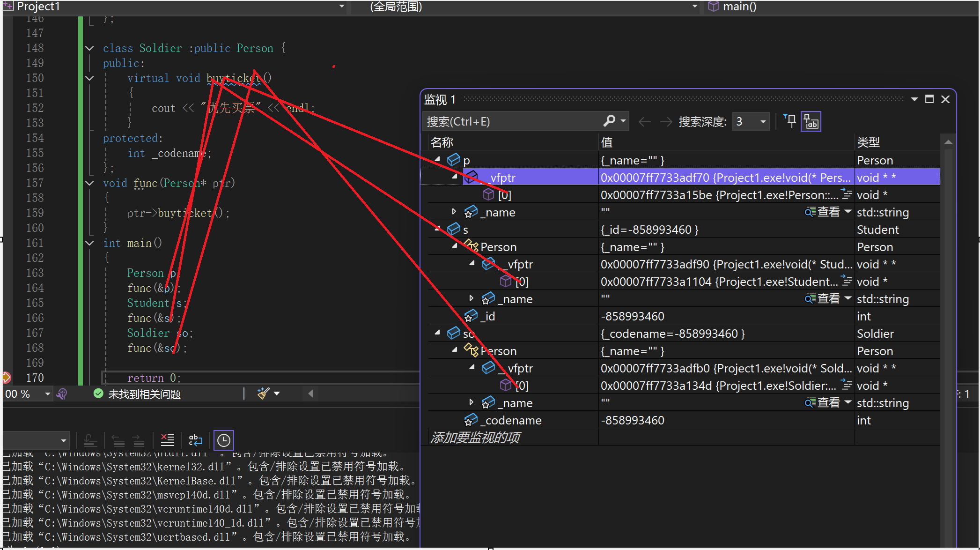This screenshot has height=550, width=980.
Task: Toggle the output timestamp clock button
Action: coord(223,440)
